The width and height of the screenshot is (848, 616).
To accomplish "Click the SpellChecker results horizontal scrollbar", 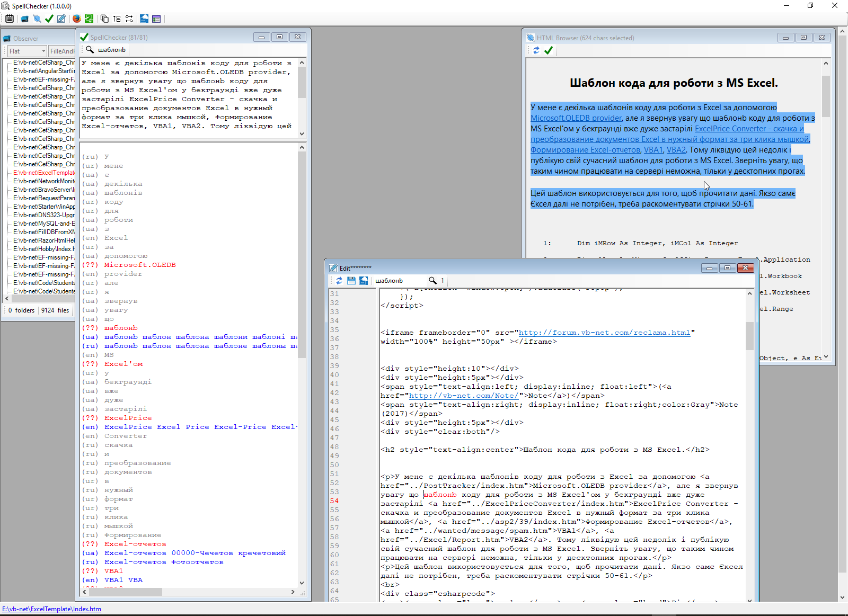I will tap(189, 592).
